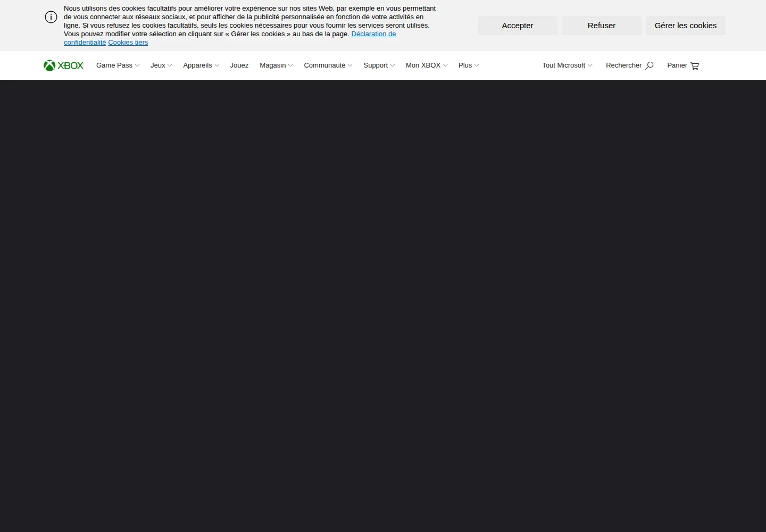Open the Appareils dropdown

pyautogui.click(x=201, y=65)
